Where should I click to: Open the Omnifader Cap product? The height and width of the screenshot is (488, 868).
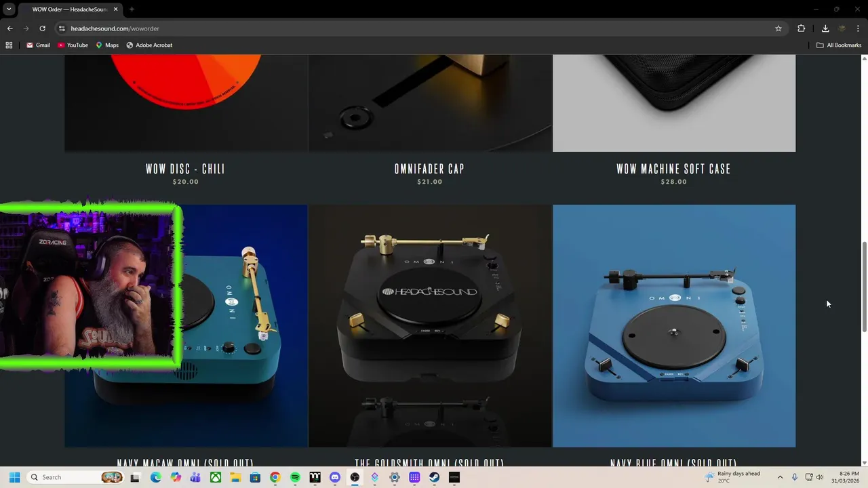429,169
